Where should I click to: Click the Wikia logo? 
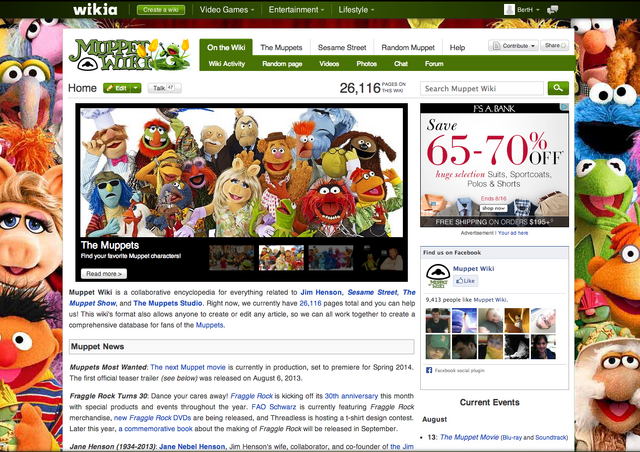(95, 9)
